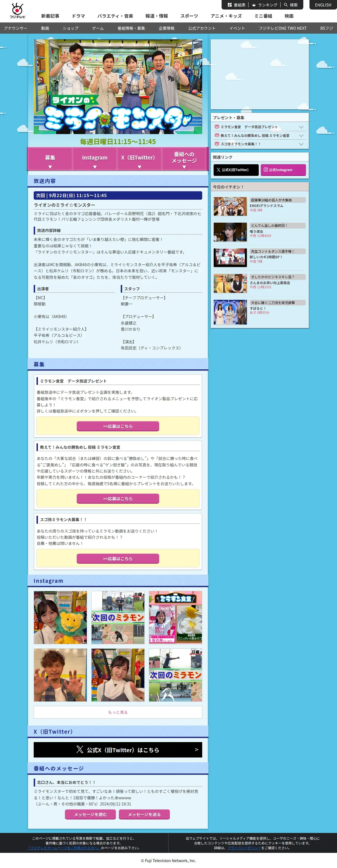Click the Fuji TV logo icon
The width and height of the screenshot is (337, 868).
[x=17, y=11]
